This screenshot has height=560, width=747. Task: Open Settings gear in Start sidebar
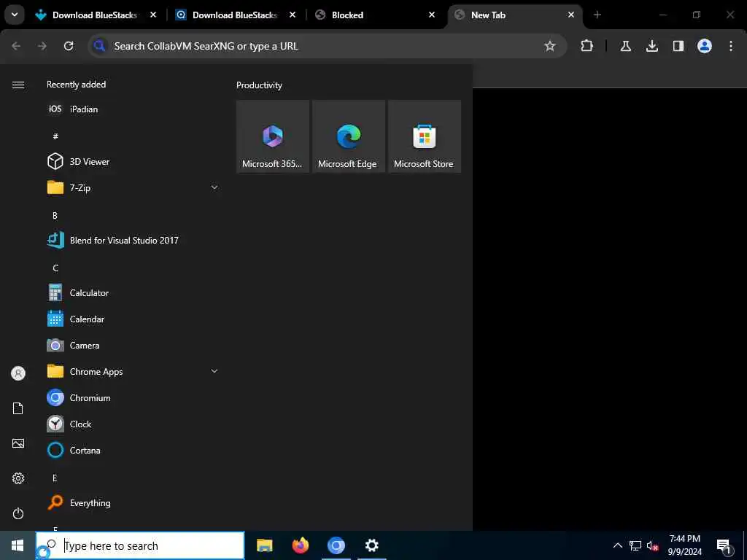pyautogui.click(x=18, y=478)
